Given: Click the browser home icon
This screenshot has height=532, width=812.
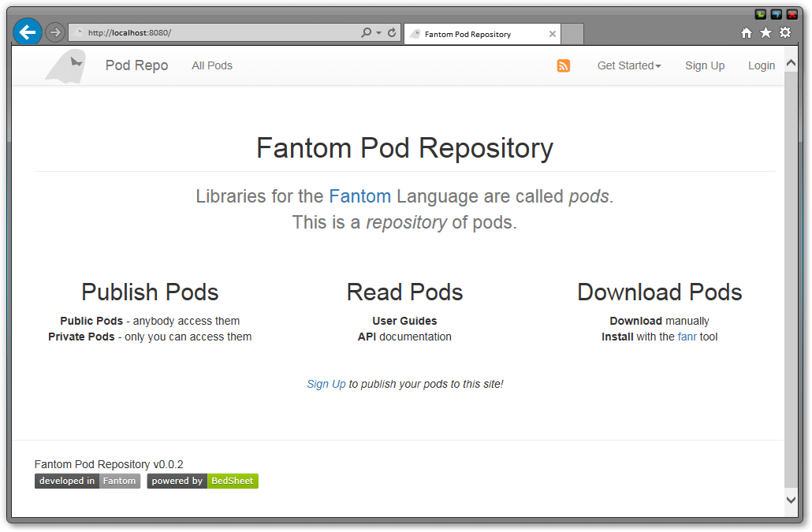Looking at the screenshot, I should [x=746, y=33].
